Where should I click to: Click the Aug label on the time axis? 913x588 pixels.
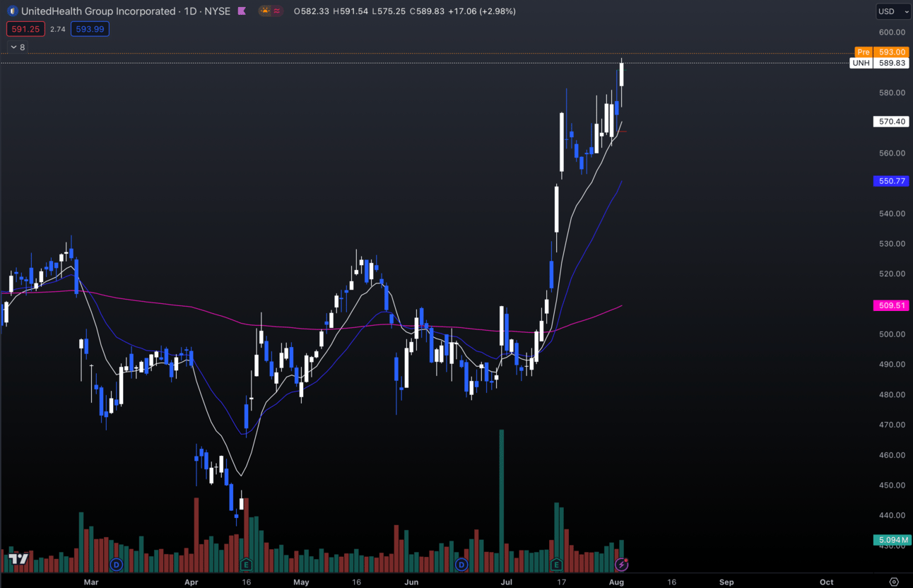click(616, 582)
